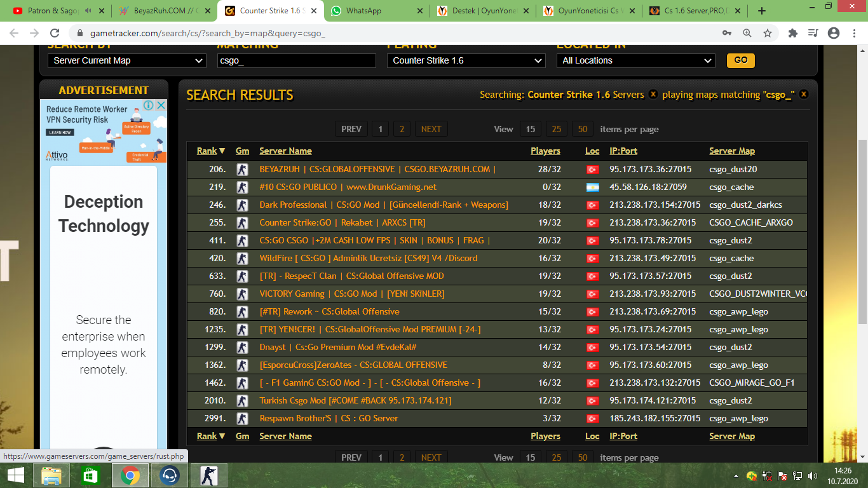The width and height of the screenshot is (868, 488).
Task: Click Turkey flag in VICTORY Gaming row
Action: click(592, 294)
